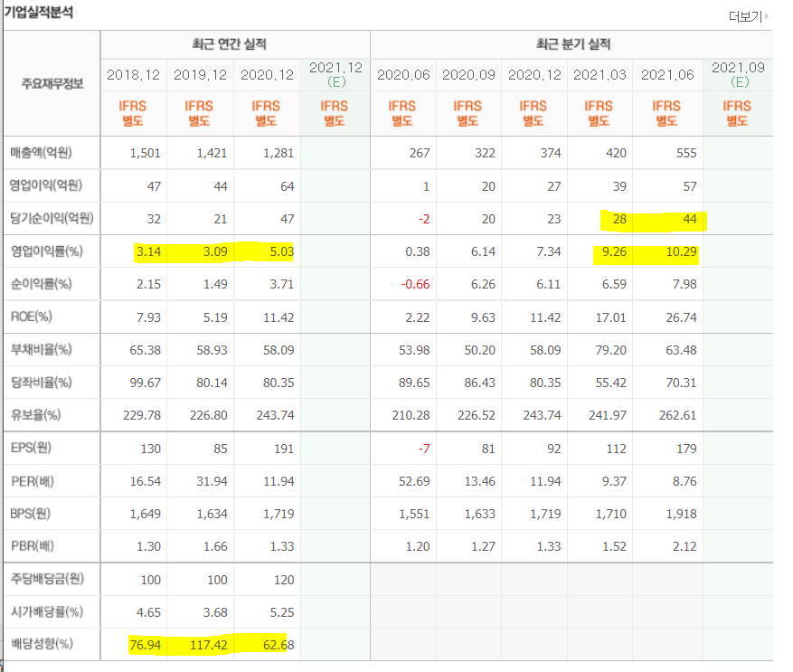Screen dimensions: 793x672
Task: Select highlighted net income 44
Action: coord(690,219)
